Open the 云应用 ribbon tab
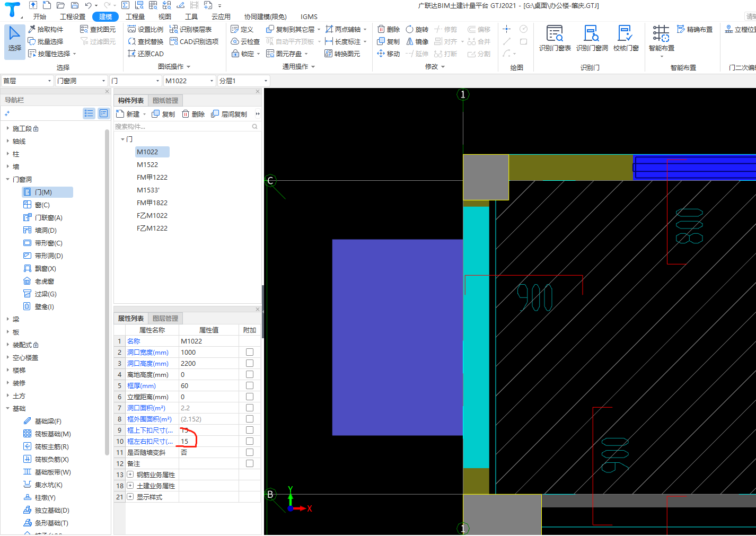This screenshot has width=756, height=536. tap(221, 16)
